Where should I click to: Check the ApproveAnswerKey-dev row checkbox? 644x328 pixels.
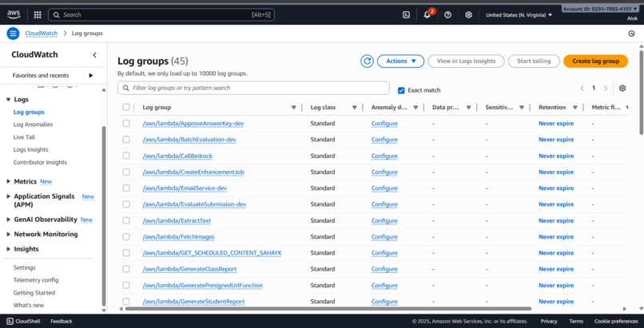pyautogui.click(x=126, y=124)
